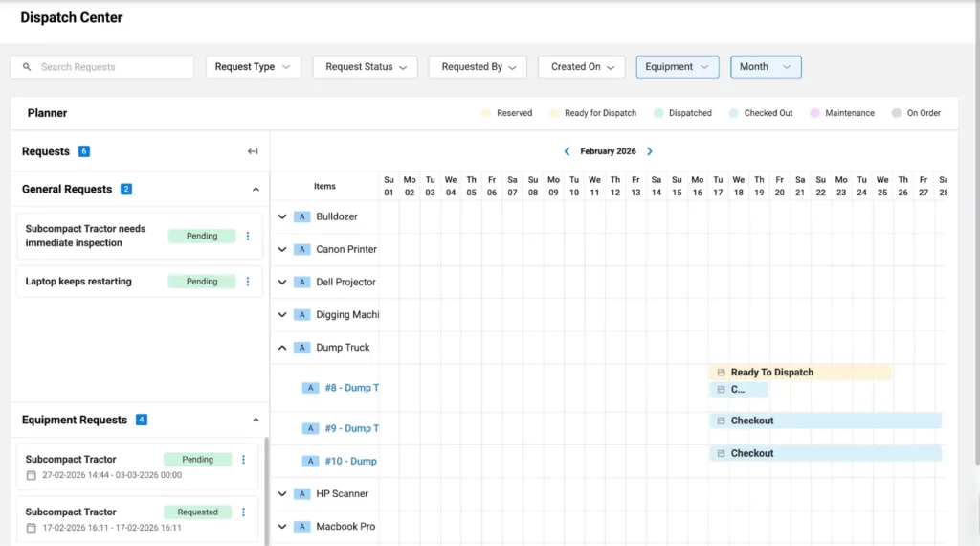Expand the HP Scanner row

282,494
